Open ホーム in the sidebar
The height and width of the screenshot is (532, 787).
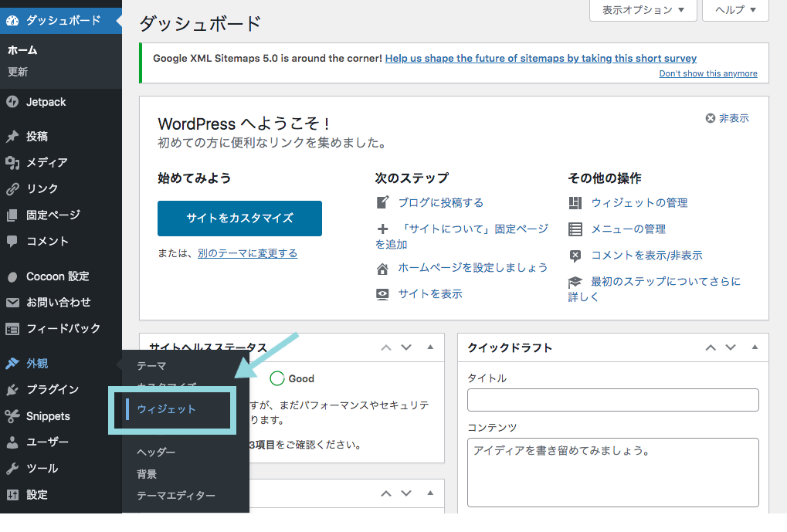pos(22,50)
